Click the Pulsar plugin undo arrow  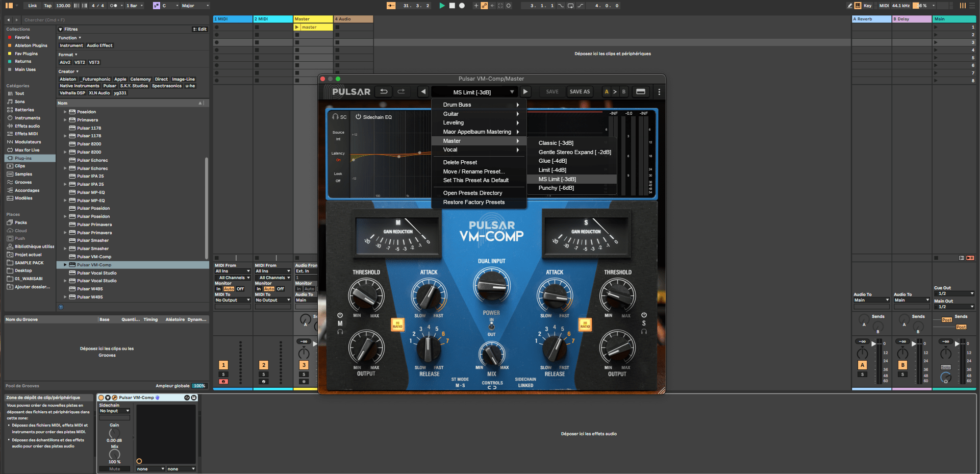(384, 92)
